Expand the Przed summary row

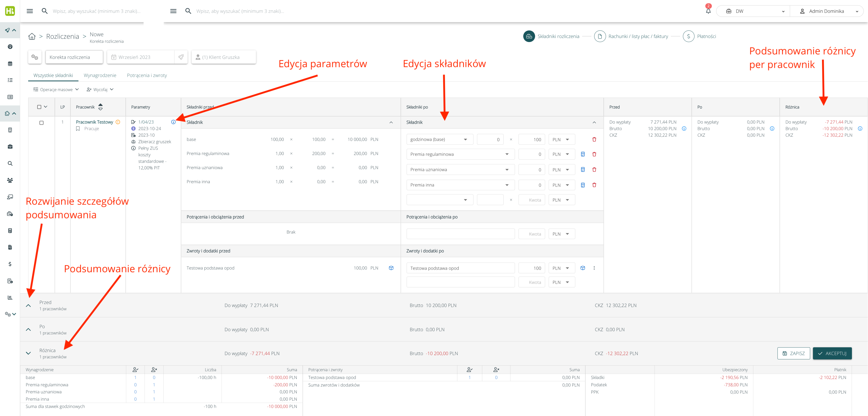(x=28, y=306)
